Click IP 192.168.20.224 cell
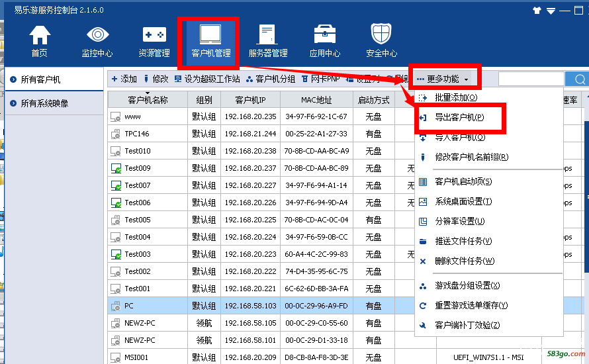The height and width of the screenshot is (364, 589). 250,237
